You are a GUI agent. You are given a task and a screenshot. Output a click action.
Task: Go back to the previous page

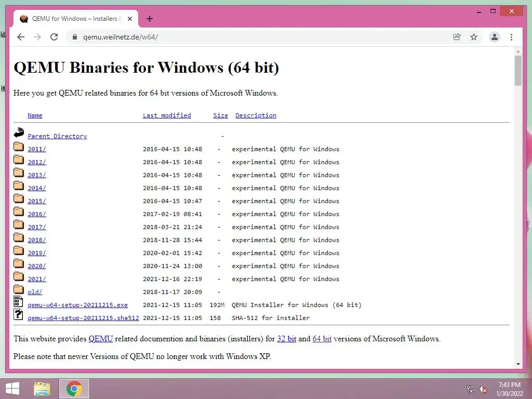(x=21, y=37)
